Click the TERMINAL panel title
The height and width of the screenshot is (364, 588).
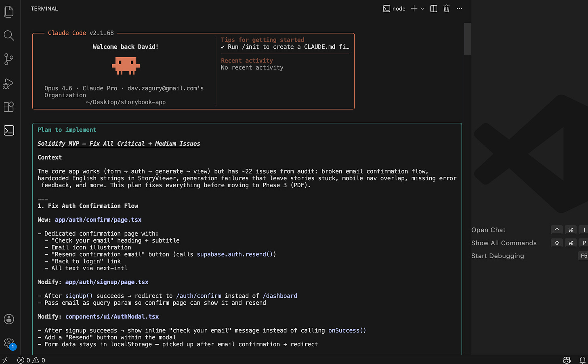pyautogui.click(x=44, y=8)
